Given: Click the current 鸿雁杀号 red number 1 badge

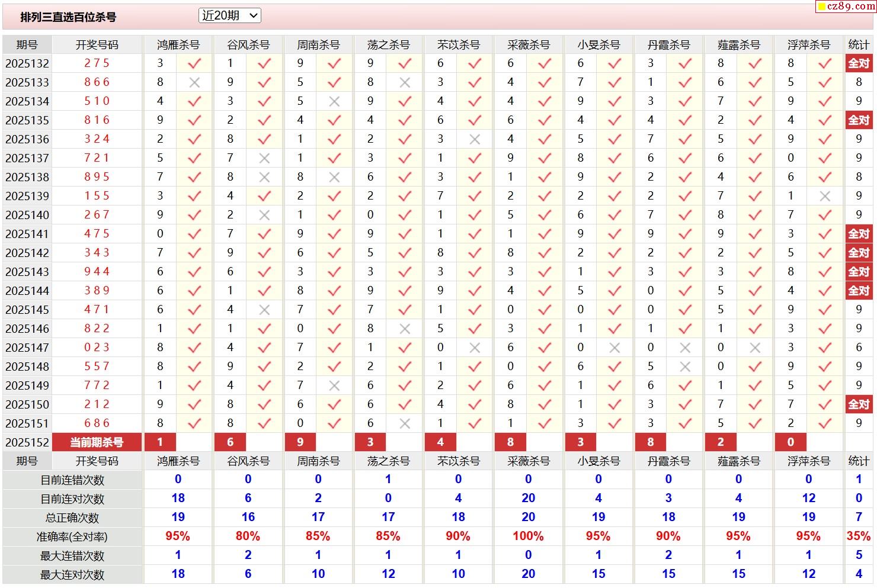Looking at the screenshot, I should 160,442.
